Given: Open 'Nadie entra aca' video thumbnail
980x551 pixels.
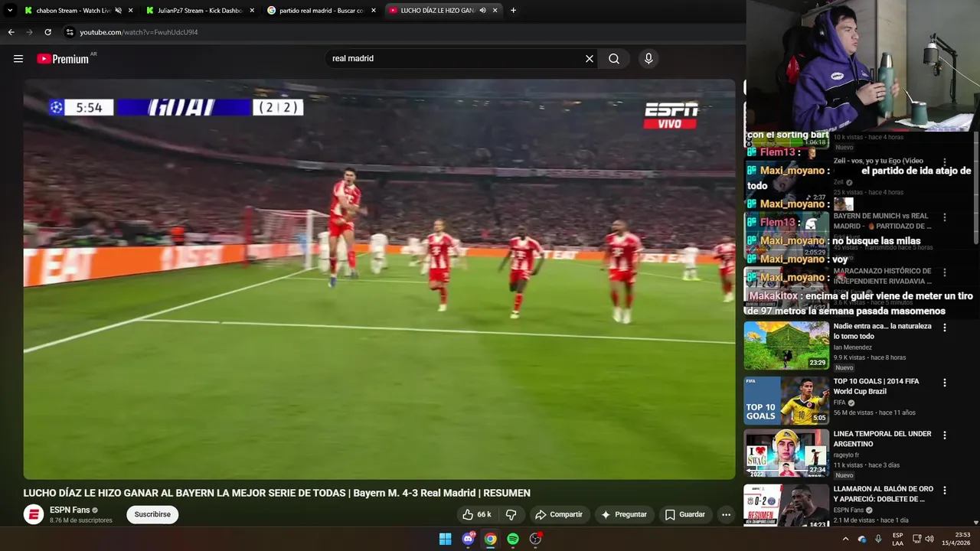Looking at the screenshot, I should (786, 345).
